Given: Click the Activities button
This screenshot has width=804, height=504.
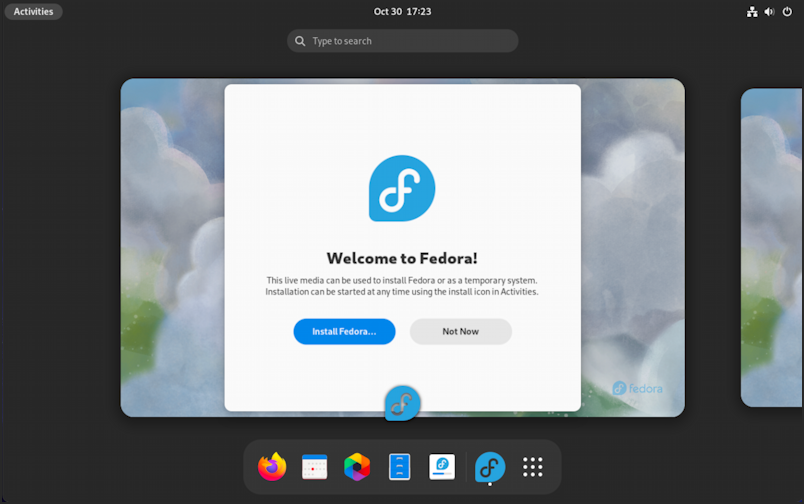Looking at the screenshot, I should click(x=33, y=11).
